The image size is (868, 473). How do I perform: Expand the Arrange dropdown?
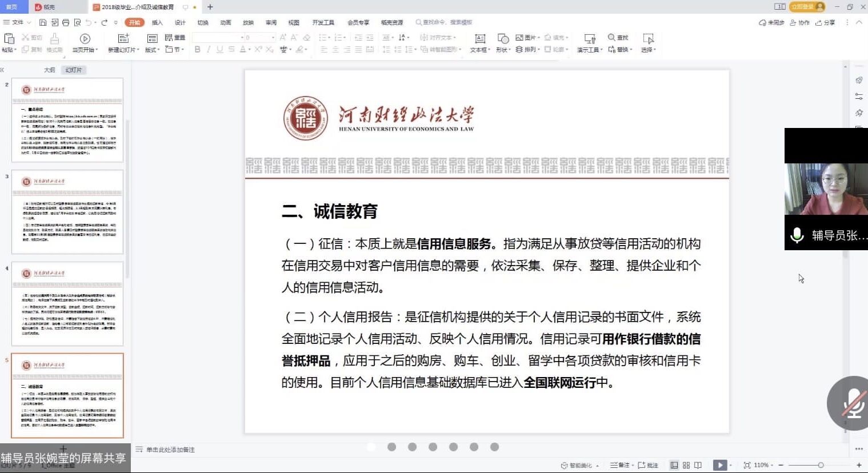tap(527, 50)
